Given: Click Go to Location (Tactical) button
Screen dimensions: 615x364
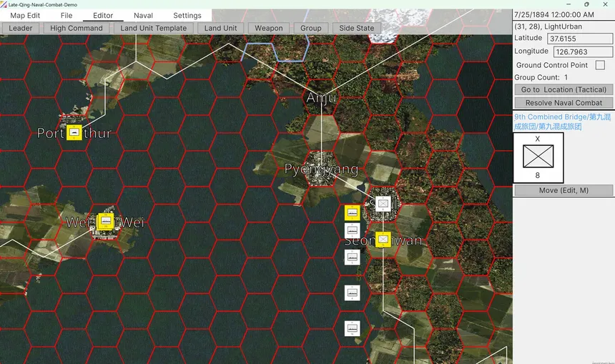Looking at the screenshot, I should (564, 89).
